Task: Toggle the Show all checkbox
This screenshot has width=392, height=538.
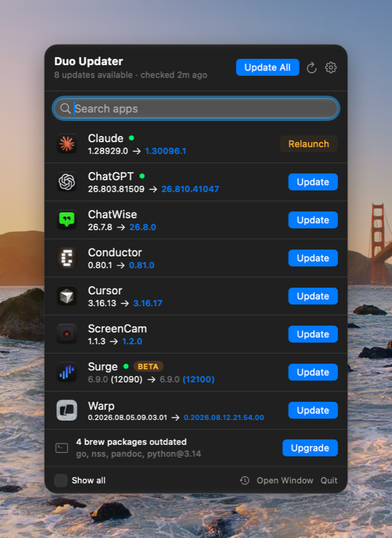Action: [61, 480]
